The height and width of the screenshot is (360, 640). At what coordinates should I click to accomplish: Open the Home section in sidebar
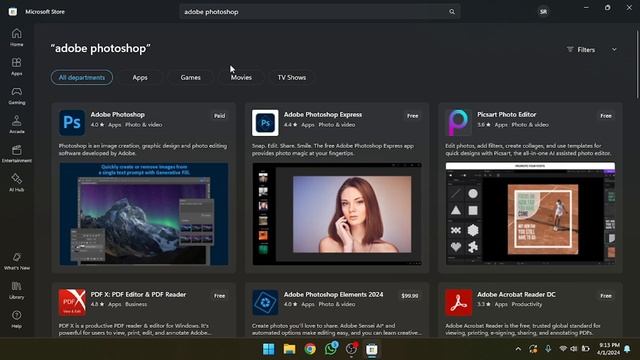[x=17, y=37]
